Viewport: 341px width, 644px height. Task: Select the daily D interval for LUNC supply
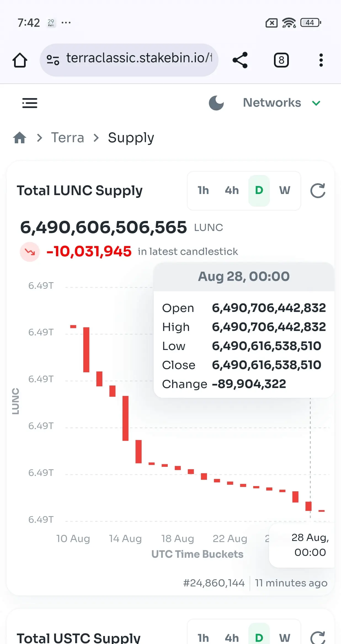pyautogui.click(x=259, y=190)
